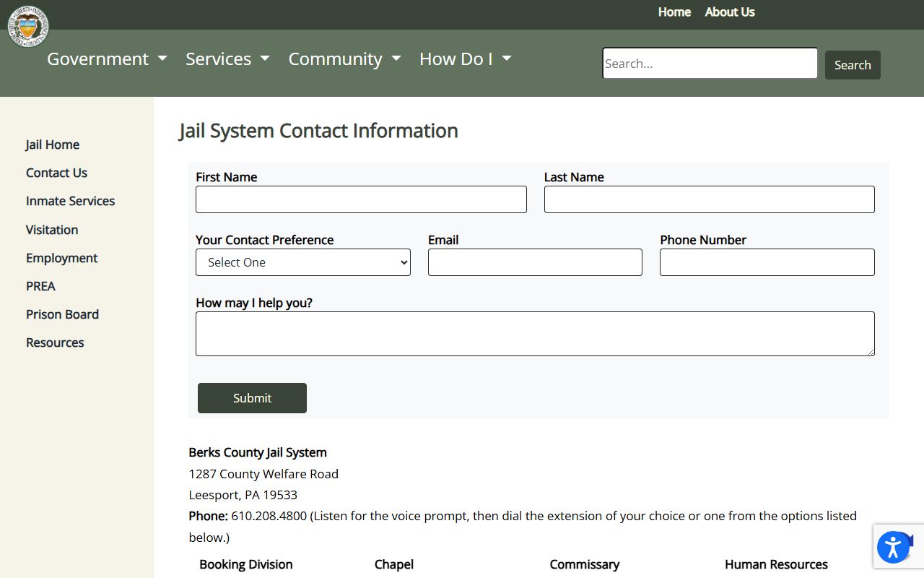
Task: Open the Your Contact Preference dropdown
Action: click(303, 262)
